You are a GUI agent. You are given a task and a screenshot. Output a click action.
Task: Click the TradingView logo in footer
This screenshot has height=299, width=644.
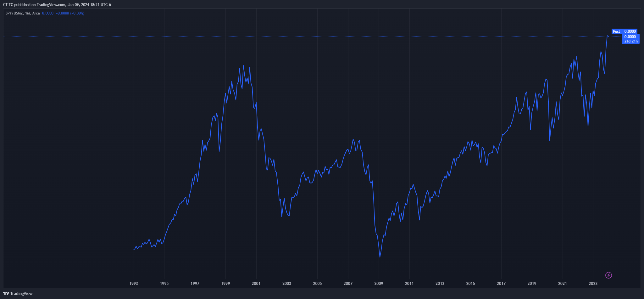click(18, 293)
